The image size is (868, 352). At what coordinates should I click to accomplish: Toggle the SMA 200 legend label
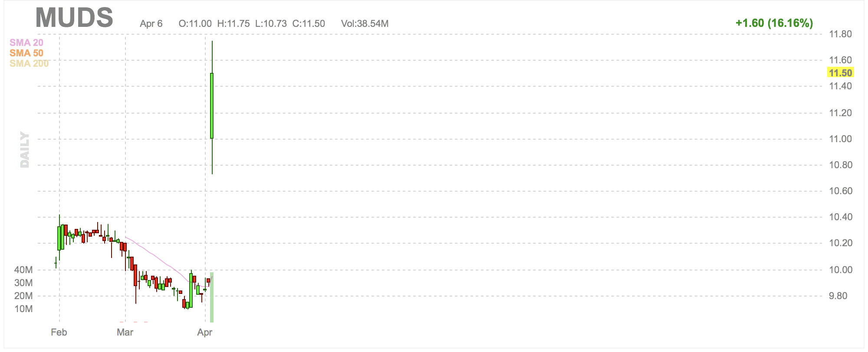tap(29, 63)
